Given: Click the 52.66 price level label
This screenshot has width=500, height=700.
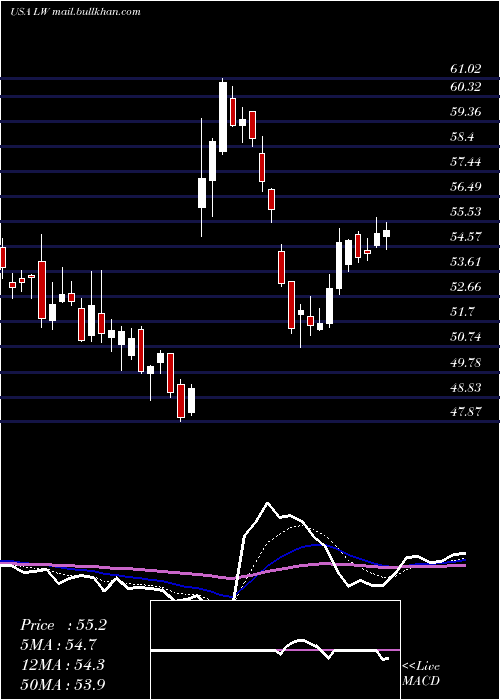Looking at the screenshot, I should [x=466, y=287].
